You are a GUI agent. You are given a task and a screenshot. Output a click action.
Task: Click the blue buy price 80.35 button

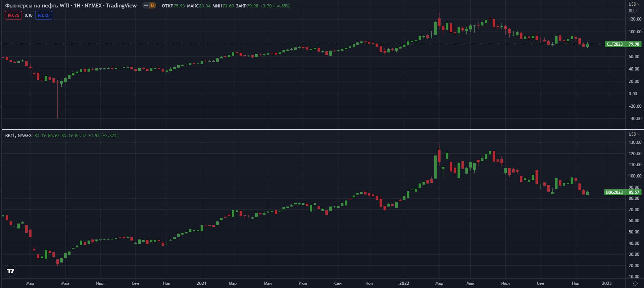pos(44,15)
